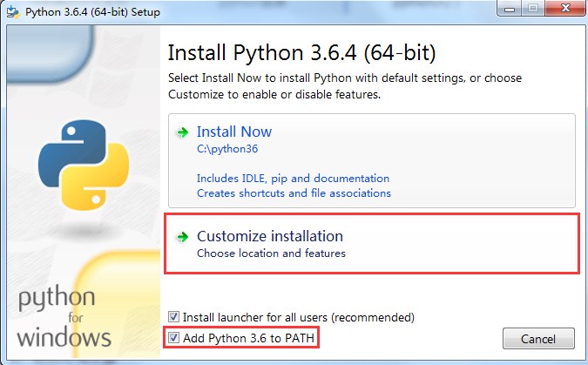Click the 'Python 3.6.4 (64-bit) Setup' title text
588x365 pixels.
92,12
